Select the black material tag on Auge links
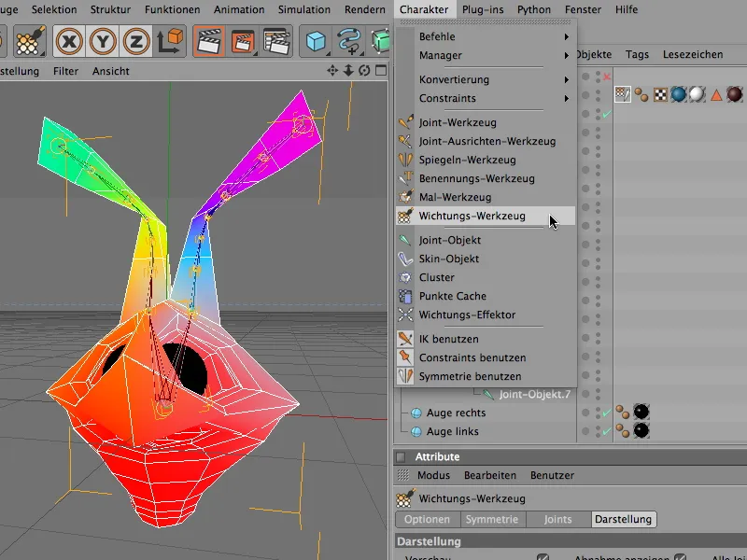The width and height of the screenshot is (747, 560). coord(641,430)
